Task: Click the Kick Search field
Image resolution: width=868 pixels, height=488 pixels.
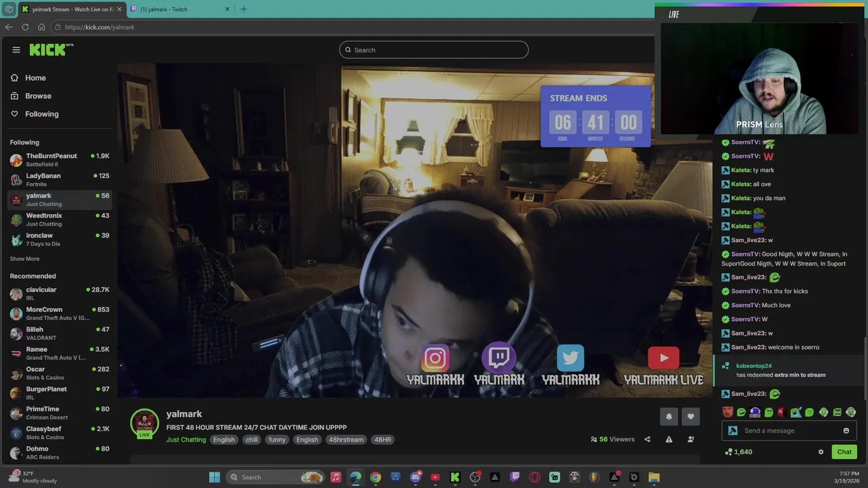Action: [x=434, y=49]
